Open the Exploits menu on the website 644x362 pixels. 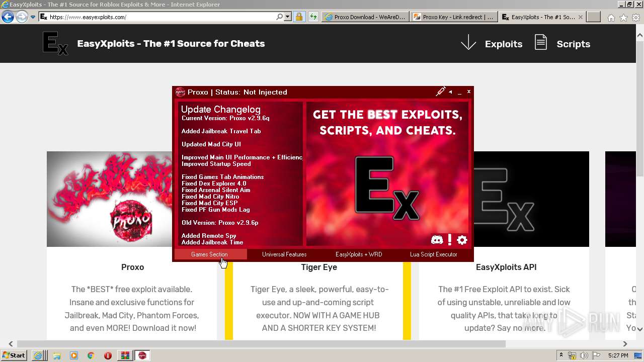tap(504, 44)
